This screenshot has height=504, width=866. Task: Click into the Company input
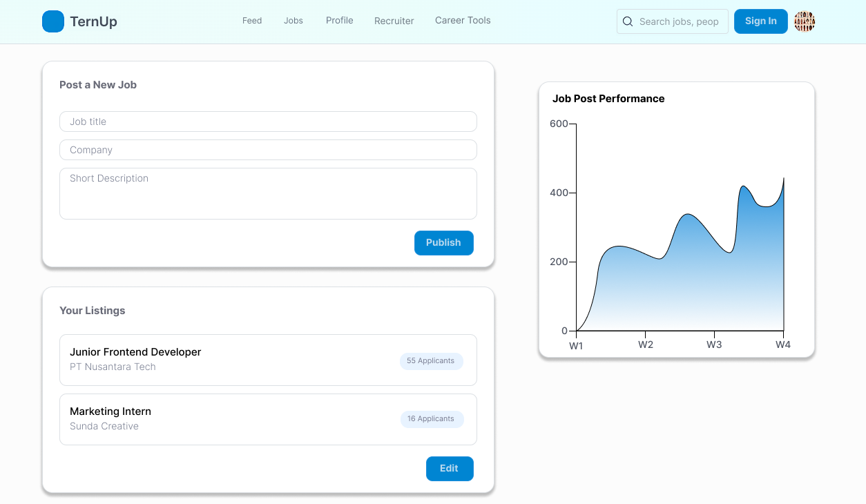coord(268,150)
